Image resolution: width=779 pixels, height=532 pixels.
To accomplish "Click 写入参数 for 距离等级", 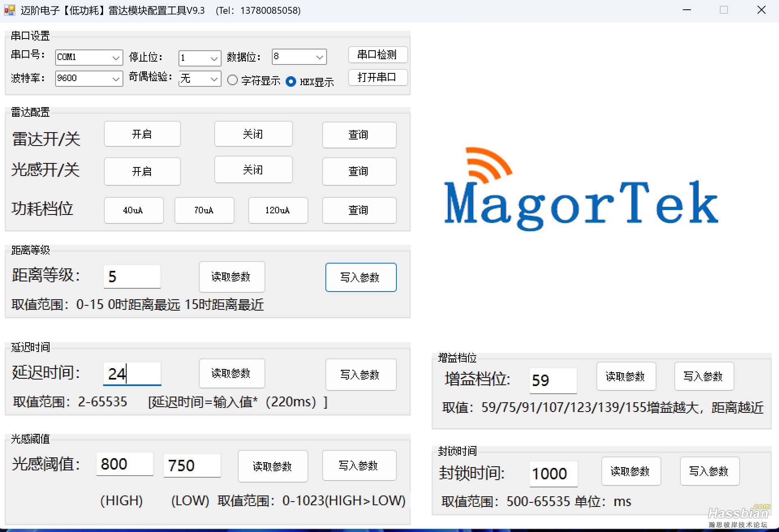I will [x=360, y=277].
